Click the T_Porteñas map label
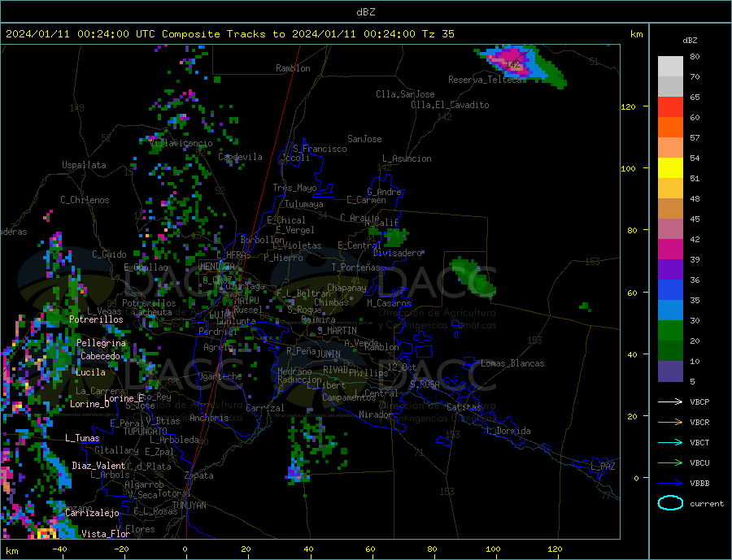 coord(356,267)
